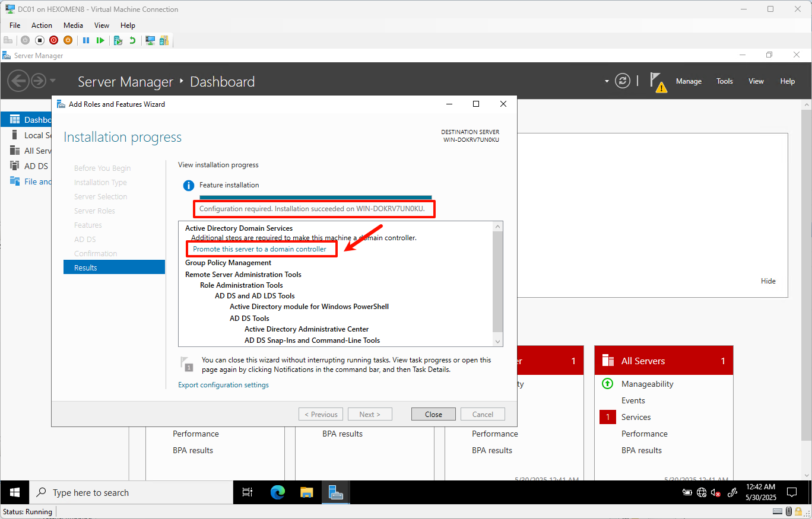
Task: Open the network globe tray icon
Action: pyautogui.click(x=702, y=492)
